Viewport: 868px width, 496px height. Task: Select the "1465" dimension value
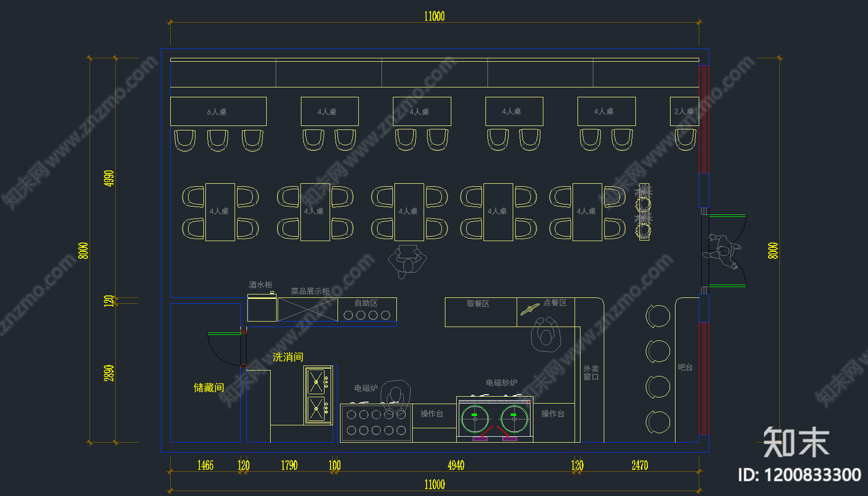[x=205, y=465]
